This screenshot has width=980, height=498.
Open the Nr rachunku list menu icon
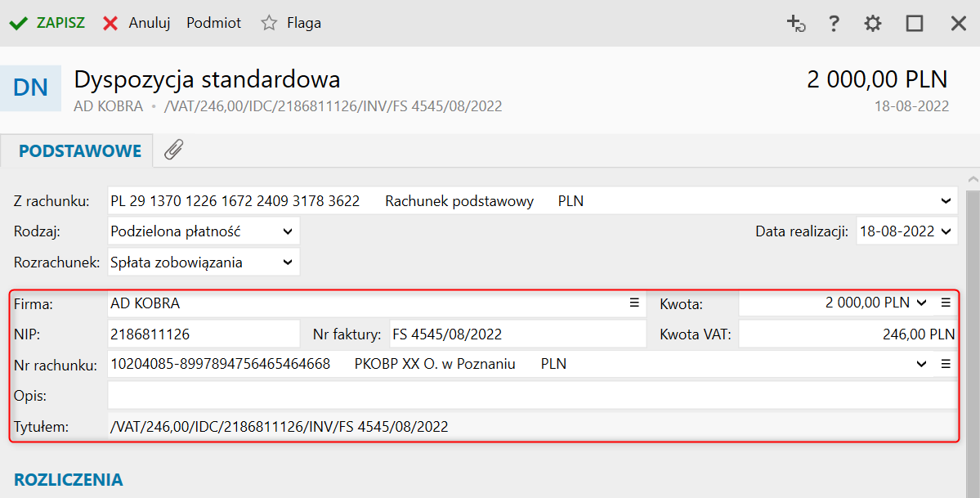(946, 364)
